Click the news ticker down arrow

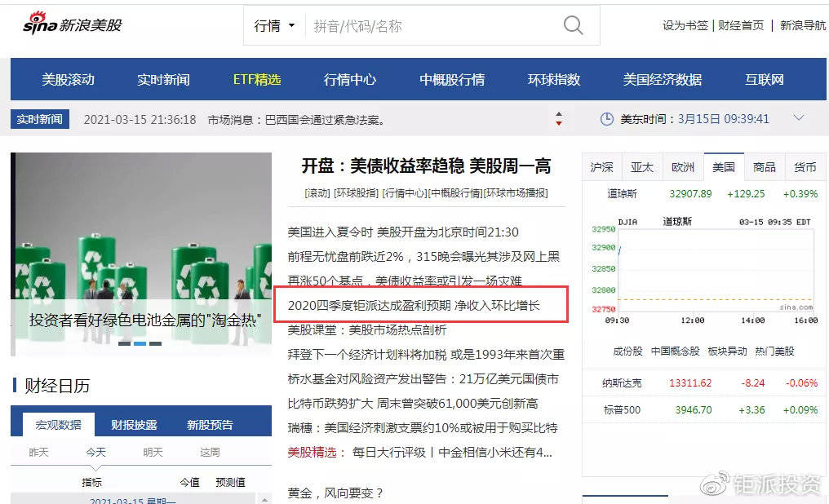[559, 123]
